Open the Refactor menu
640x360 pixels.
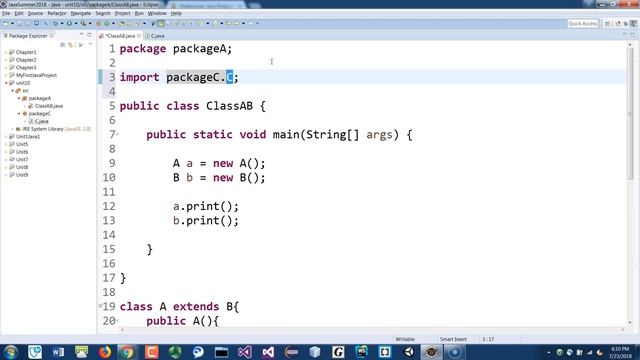57,13
